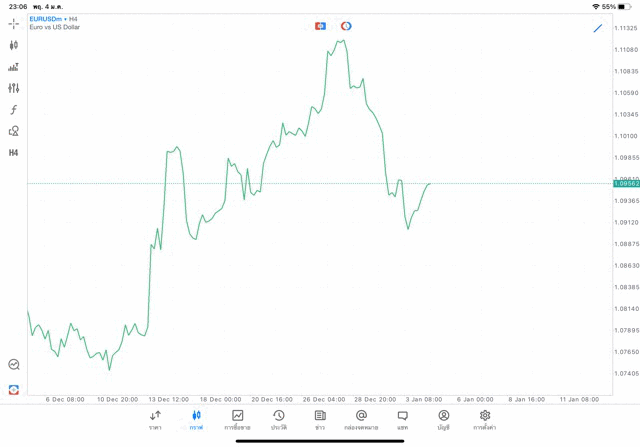Screen dimensions: 640x447
Task: Tap the blue-red trade panel icon at the top of the chart
Action: 320,26
